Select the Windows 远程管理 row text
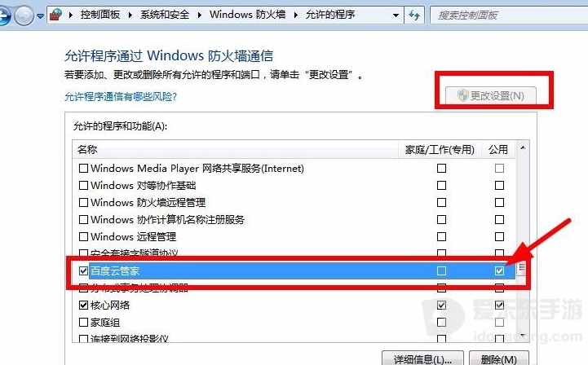The image size is (588, 365). pyautogui.click(x=133, y=237)
